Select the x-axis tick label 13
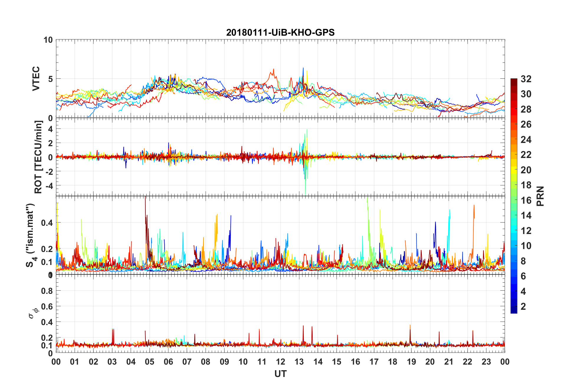Viewport: 561px width, 392px height. pos(299,362)
